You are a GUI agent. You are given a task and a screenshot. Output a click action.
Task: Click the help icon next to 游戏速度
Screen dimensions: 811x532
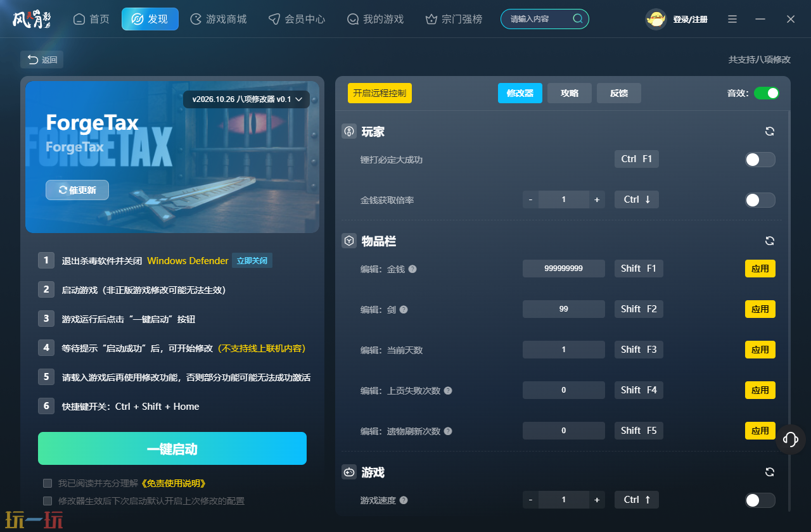(x=404, y=500)
